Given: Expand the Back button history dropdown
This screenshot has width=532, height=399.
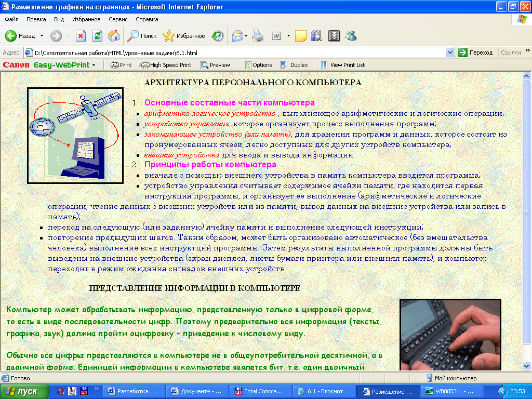Looking at the screenshot, I should pos(42,36).
